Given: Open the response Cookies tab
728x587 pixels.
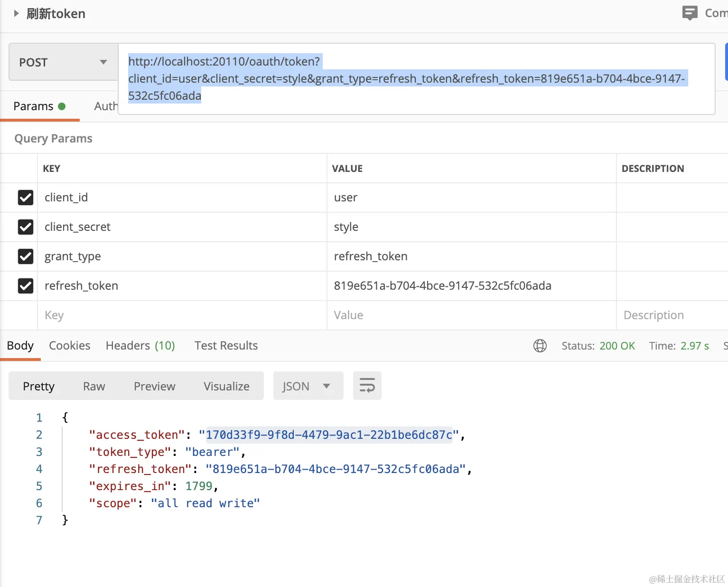Looking at the screenshot, I should 70,346.
